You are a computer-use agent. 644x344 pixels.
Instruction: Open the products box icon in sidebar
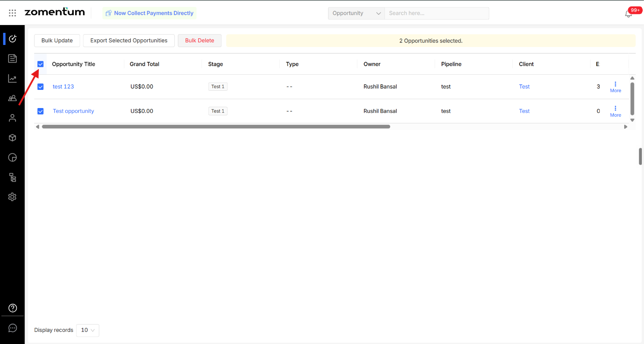point(13,137)
